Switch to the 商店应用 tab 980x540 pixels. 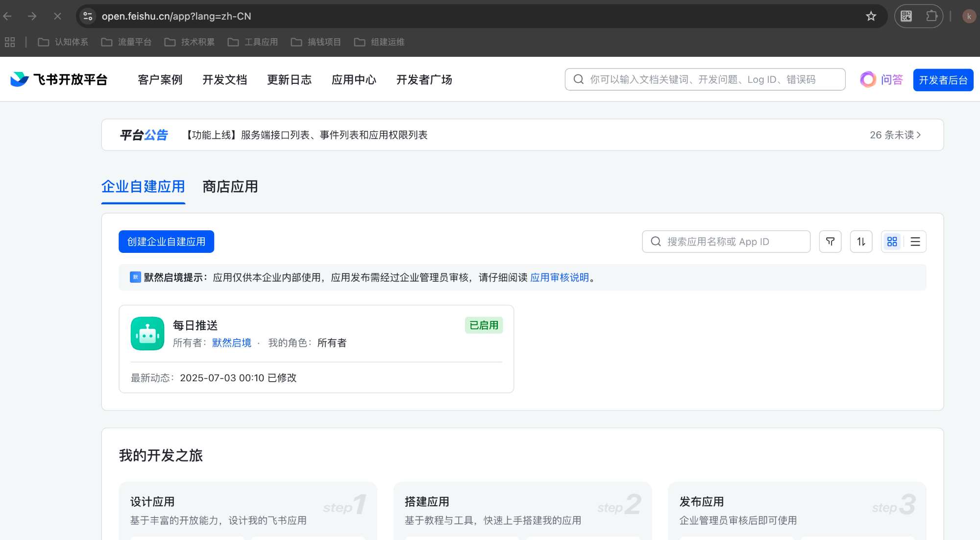[x=230, y=187]
